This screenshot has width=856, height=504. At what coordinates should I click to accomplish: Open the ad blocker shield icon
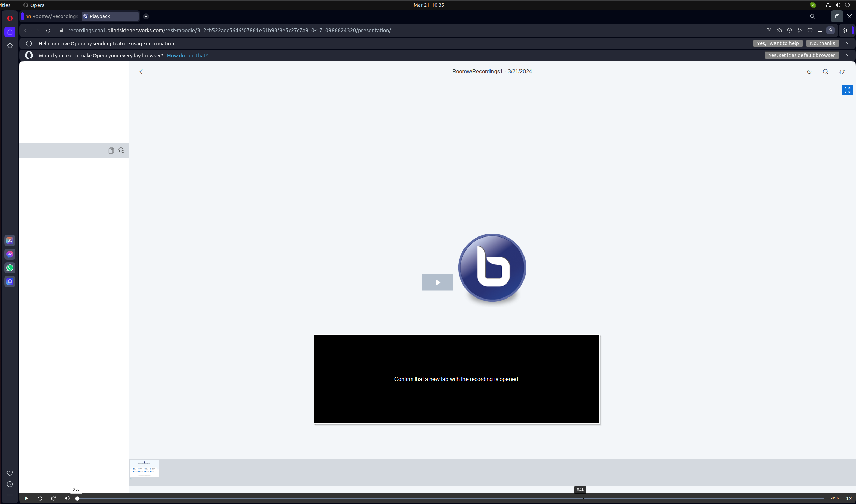[789, 31]
